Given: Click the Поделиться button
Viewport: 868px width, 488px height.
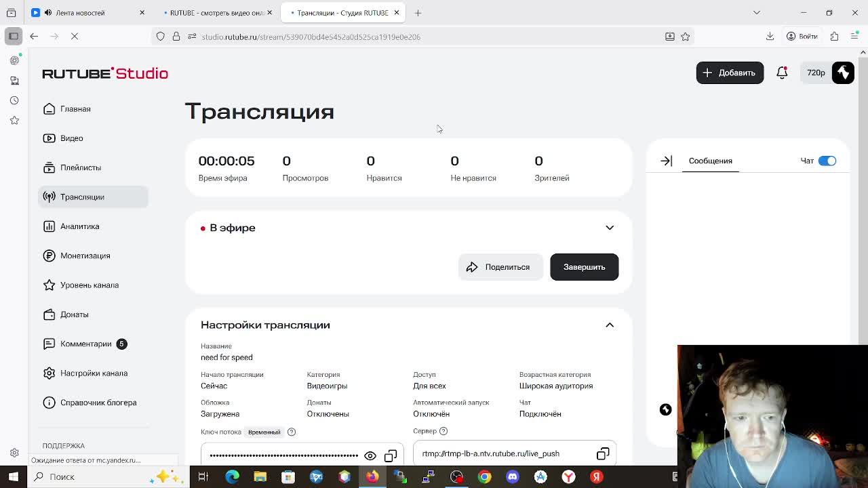Looking at the screenshot, I should [x=500, y=267].
